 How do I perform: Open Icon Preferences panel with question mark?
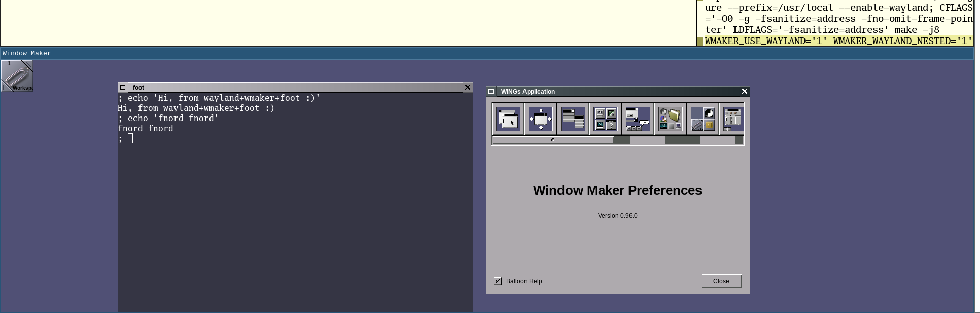(x=605, y=119)
